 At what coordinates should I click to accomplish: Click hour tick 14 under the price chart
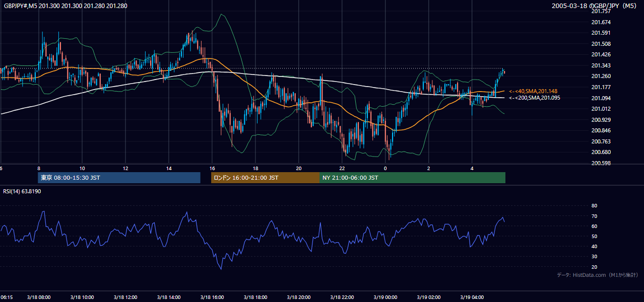tap(169, 168)
